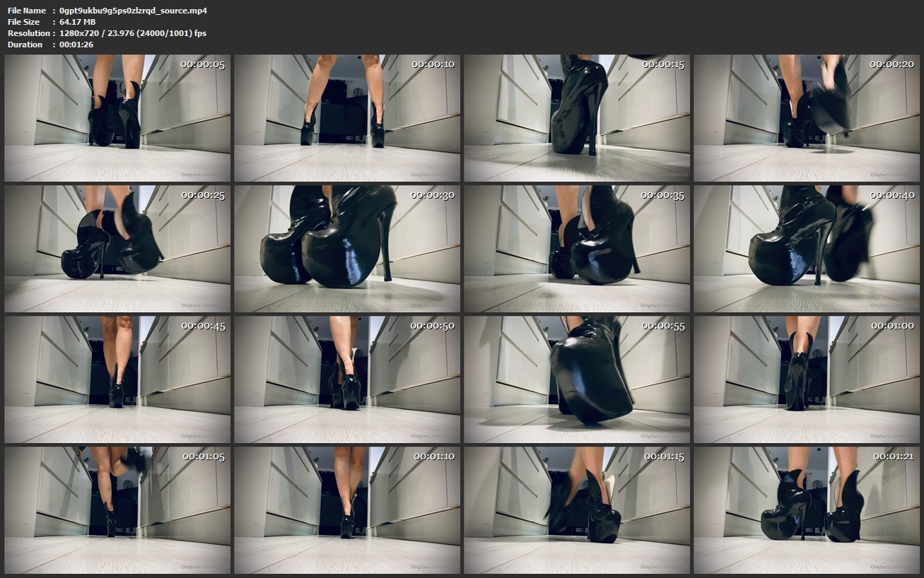The width and height of the screenshot is (924, 578).
Task: Pick the 00:00:40 thumbnail
Action: pyautogui.click(x=807, y=249)
